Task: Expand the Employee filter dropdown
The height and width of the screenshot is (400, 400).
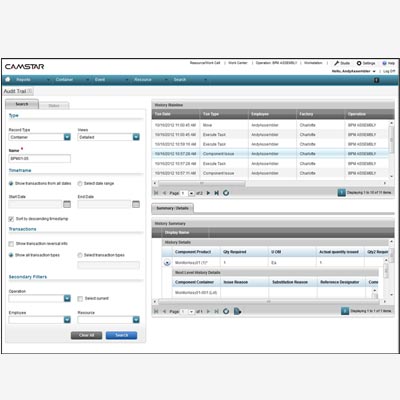Action: (x=67, y=320)
